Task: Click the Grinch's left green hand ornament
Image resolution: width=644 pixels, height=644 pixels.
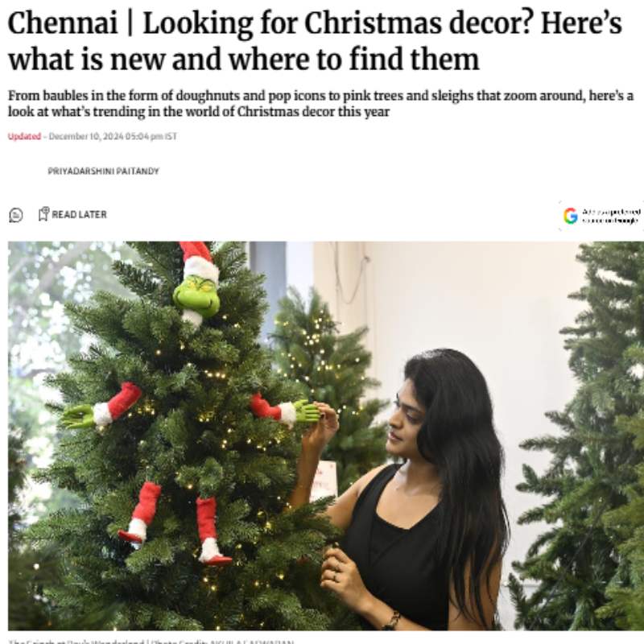Action: [x=78, y=415]
